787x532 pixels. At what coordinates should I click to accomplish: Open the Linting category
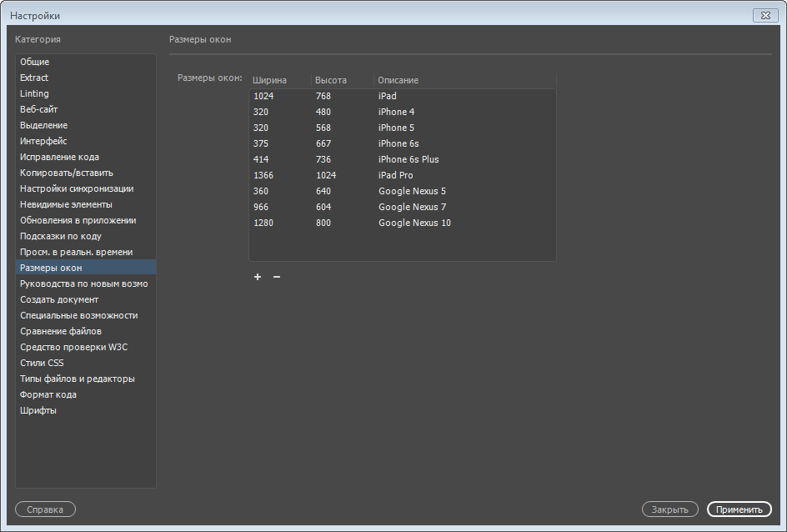pyautogui.click(x=35, y=93)
